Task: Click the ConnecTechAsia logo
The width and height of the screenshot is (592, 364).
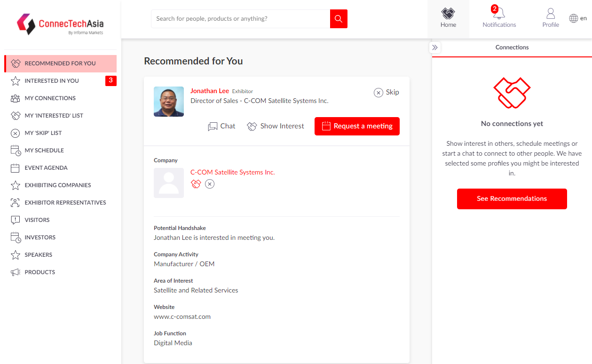Action: click(60, 24)
